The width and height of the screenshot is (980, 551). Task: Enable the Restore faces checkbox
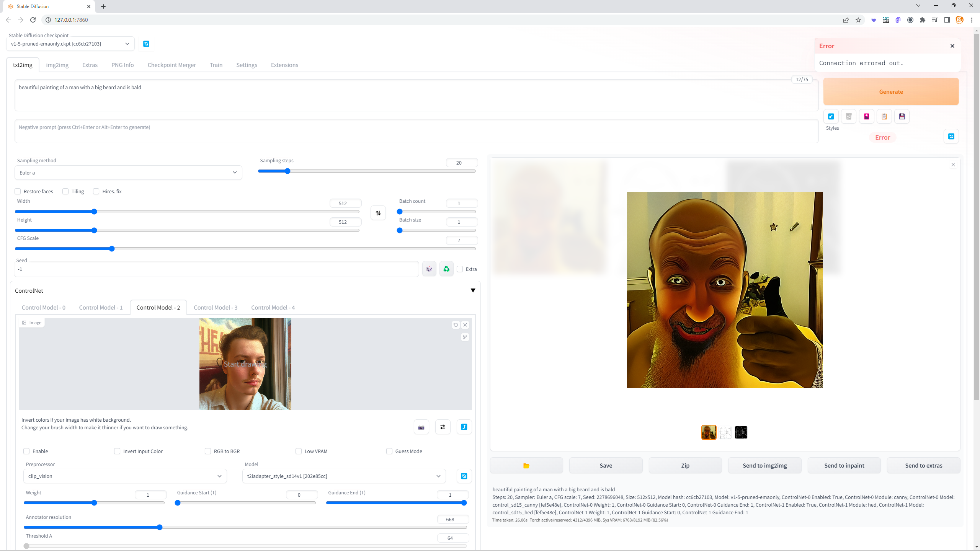click(x=18, y=191)
